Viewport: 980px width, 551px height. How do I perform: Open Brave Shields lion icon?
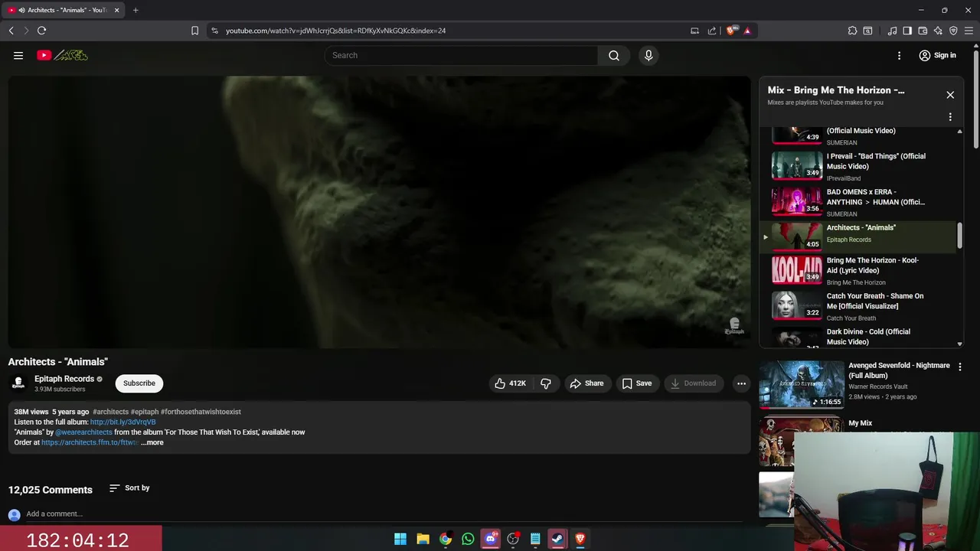pyautogui.click(x=731, y=31)
